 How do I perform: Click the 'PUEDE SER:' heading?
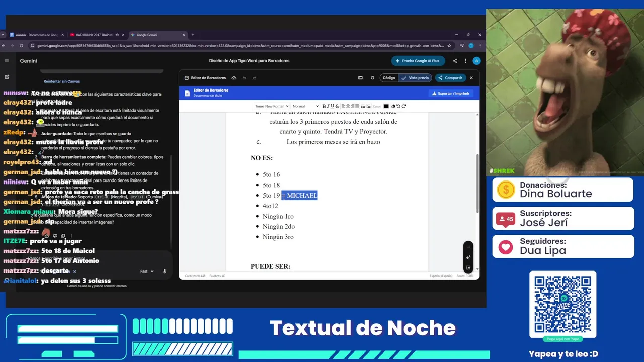click(x=270, y=266)
